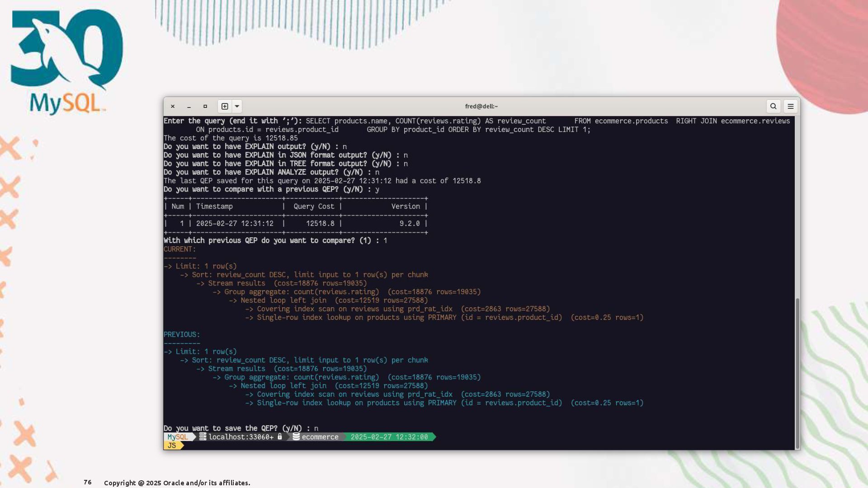This screenshot has height=488, width=868.
Task: Click the Oracle copyright footer text
Action: 177,483
